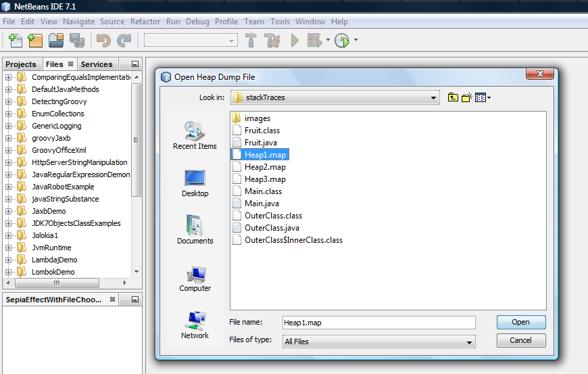Select OuterClass.java file
This screenshot has width=588, height=374.
click(266, 228)
